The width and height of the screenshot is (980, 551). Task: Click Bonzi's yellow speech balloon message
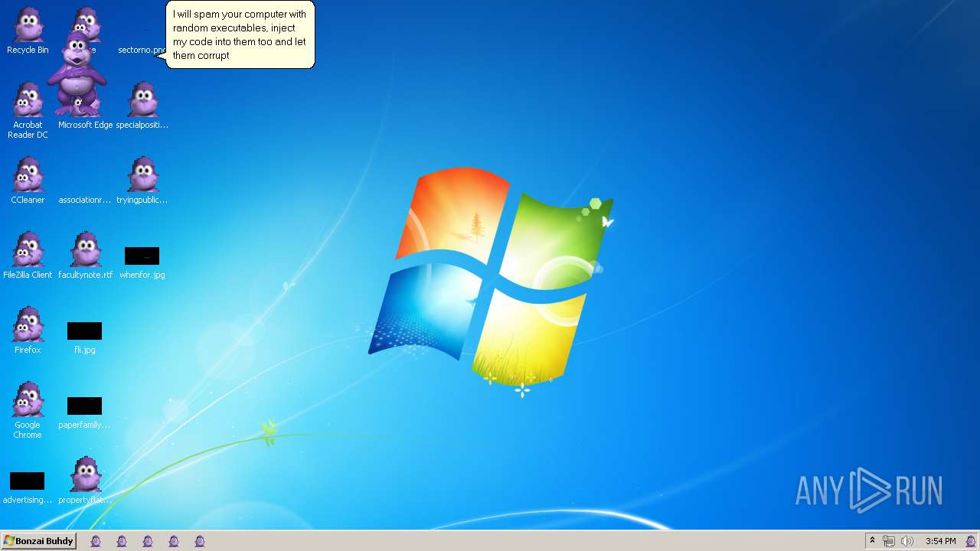pos(240,34)
